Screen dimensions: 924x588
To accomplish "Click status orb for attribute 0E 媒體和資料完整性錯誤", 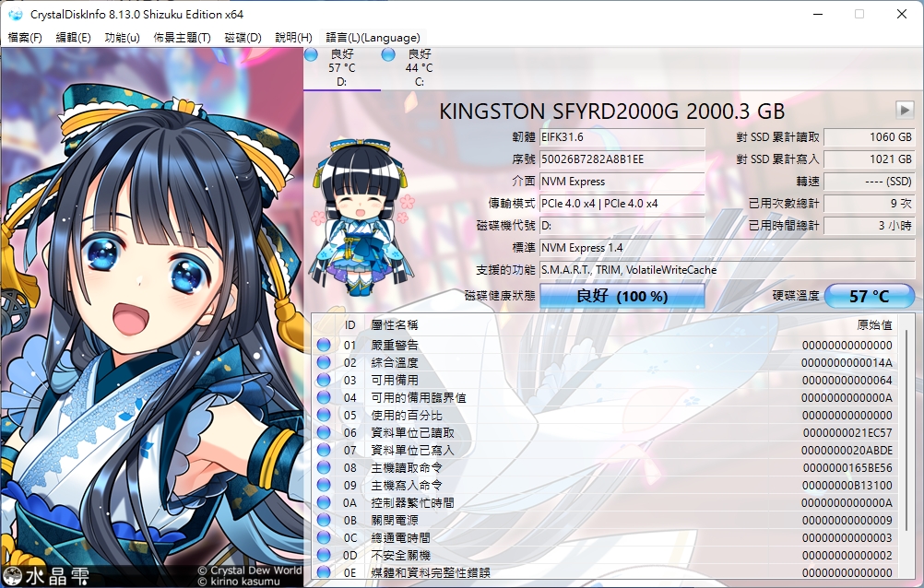I will (324, 572).
